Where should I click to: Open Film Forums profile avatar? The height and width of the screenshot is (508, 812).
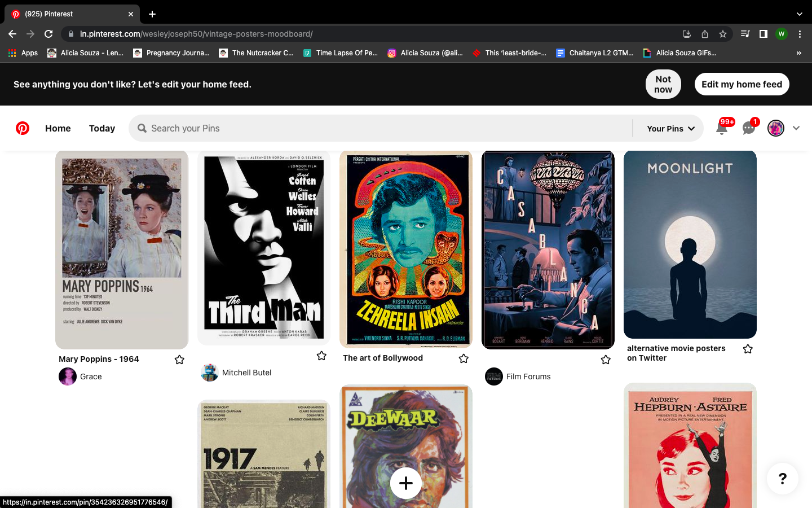coord(494,376)
